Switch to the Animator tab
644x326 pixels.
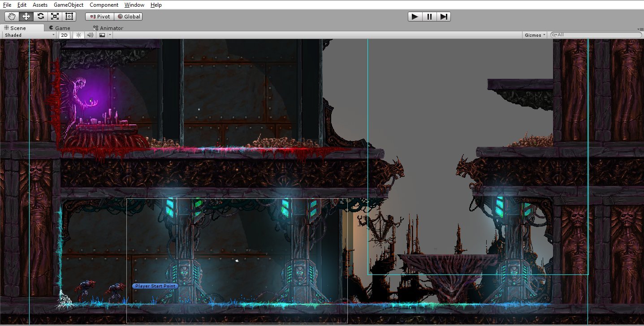click(108, 28)
